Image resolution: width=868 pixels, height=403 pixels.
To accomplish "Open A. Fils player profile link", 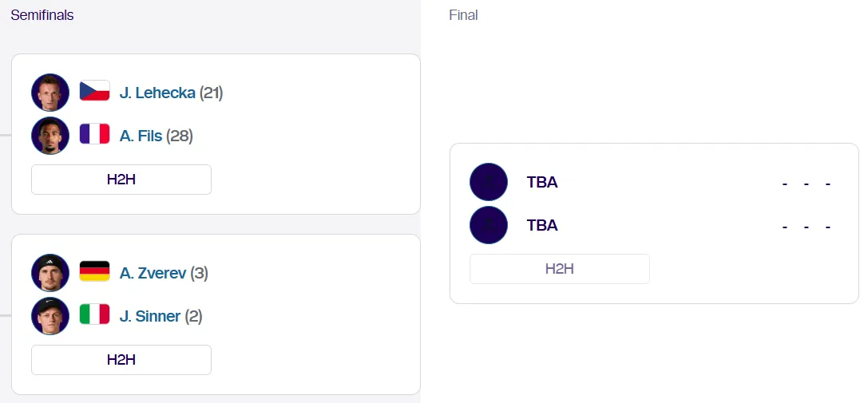I will (141, 136).
